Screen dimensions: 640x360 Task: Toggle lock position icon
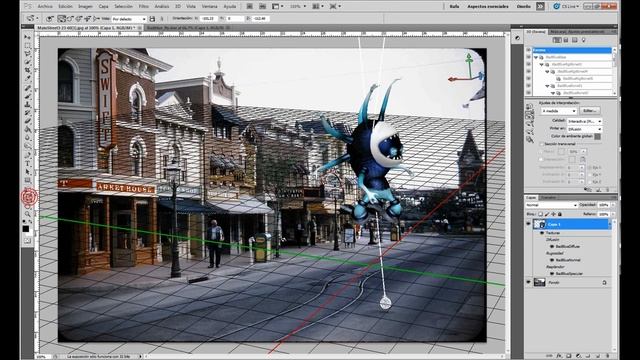tap(553, 214)
